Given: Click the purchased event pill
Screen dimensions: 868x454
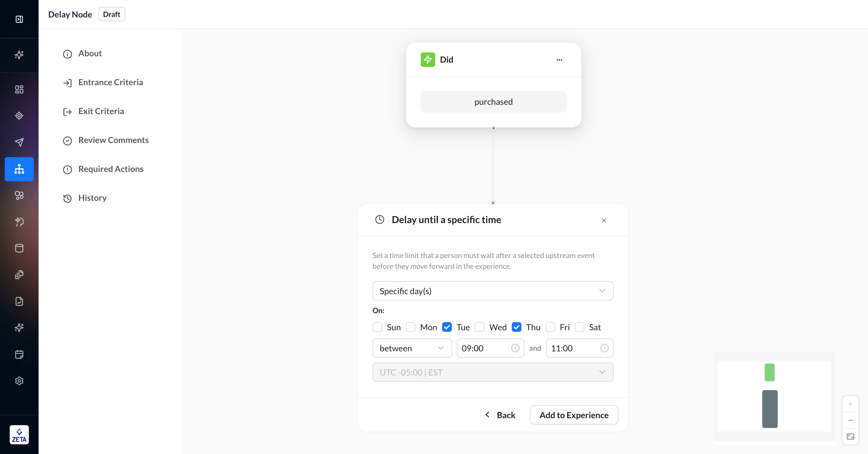Looking at the screenshot, I should (x=493, y=102).
